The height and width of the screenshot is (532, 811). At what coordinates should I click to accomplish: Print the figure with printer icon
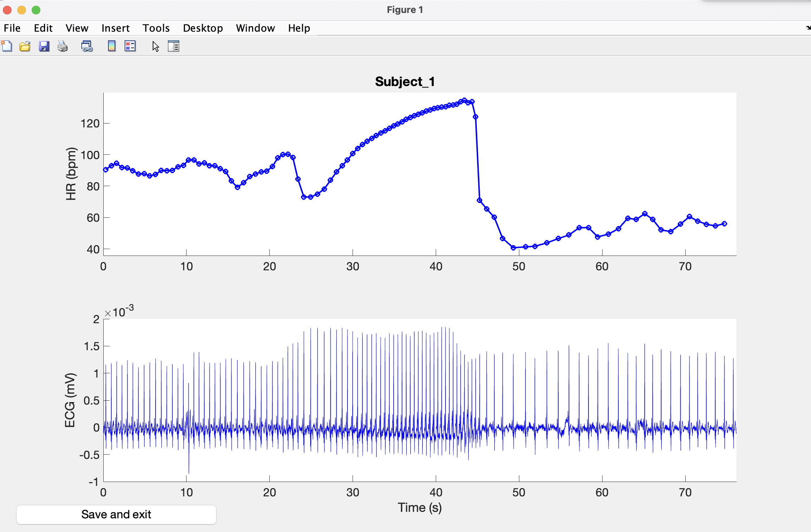[63, 46]
